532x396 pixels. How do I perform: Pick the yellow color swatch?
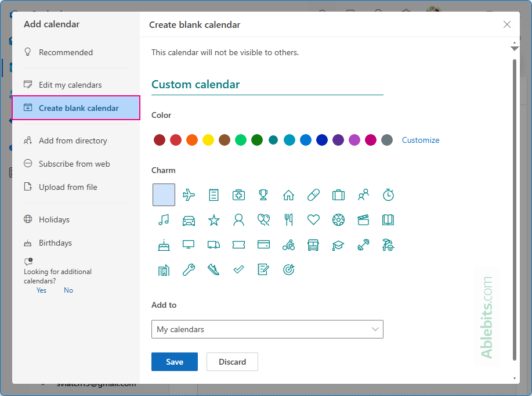click(208, 140)
